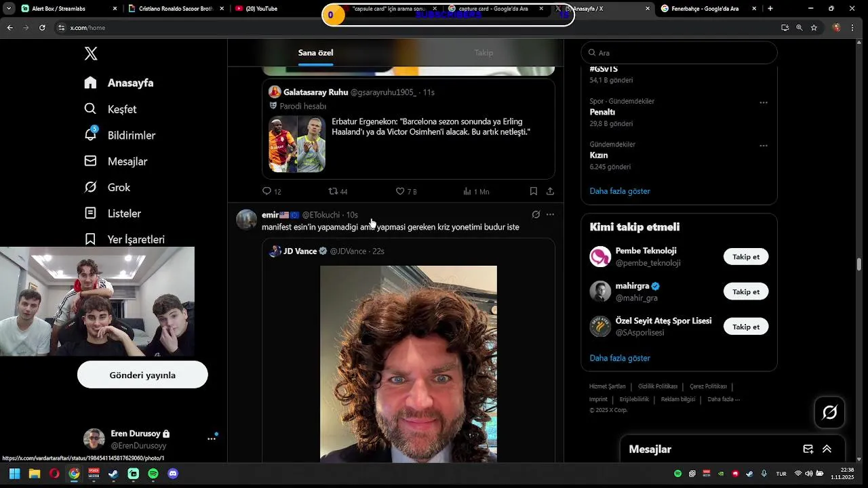Open the Çerez Politikası footer link
This screenshot has height=488, width=868.
click(x=708, y=386)
